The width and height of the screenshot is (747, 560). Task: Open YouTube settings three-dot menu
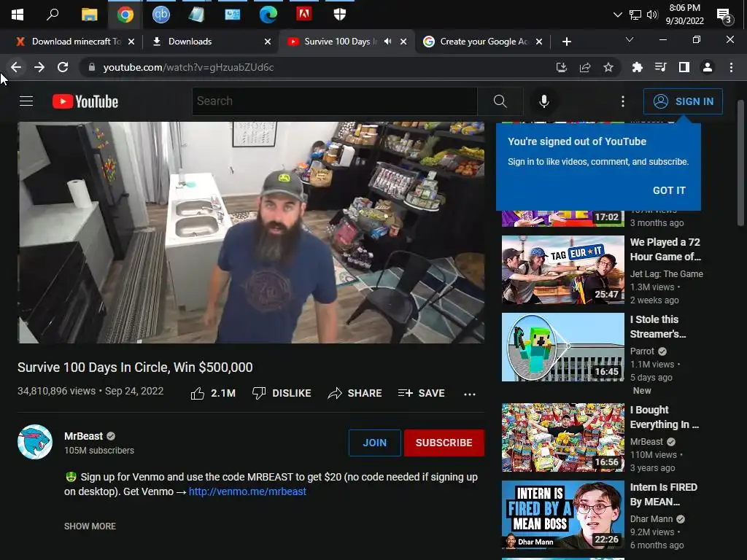click(623, 101)
